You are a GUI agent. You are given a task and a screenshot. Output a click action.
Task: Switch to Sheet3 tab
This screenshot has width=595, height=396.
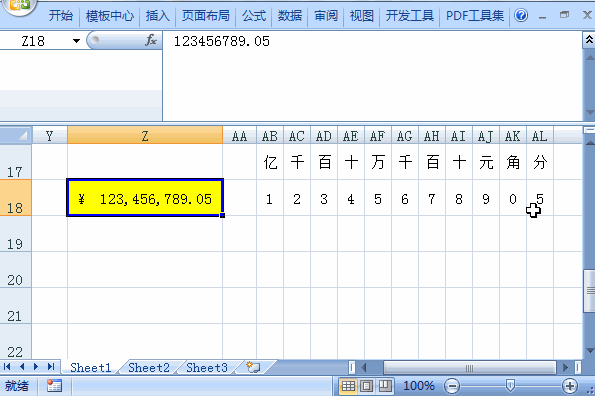[x=207, y=368]
